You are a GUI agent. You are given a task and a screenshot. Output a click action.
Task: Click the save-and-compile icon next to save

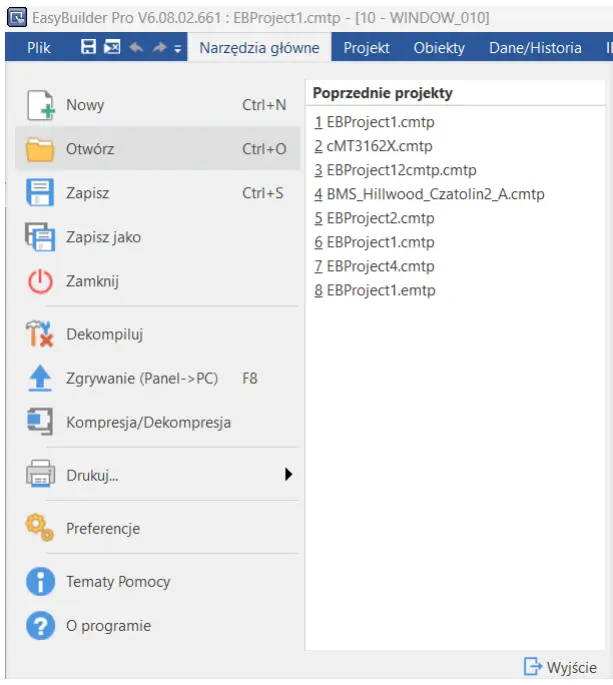112,47
